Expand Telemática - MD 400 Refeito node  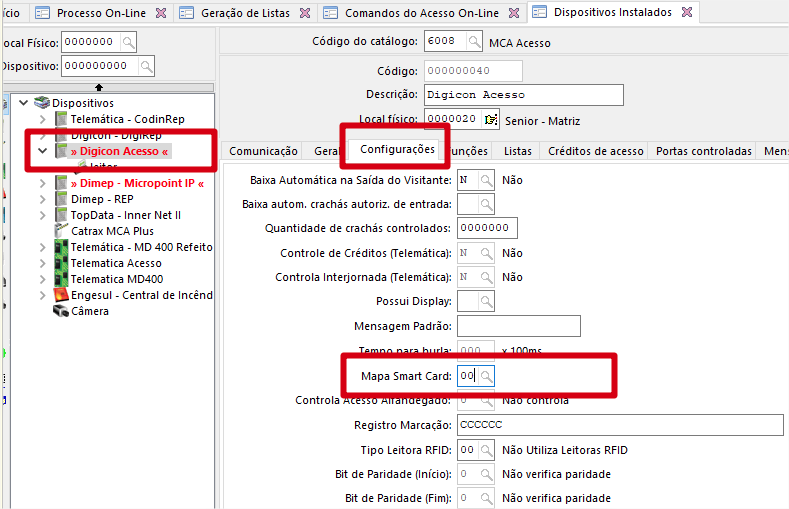tap(43, 247)
